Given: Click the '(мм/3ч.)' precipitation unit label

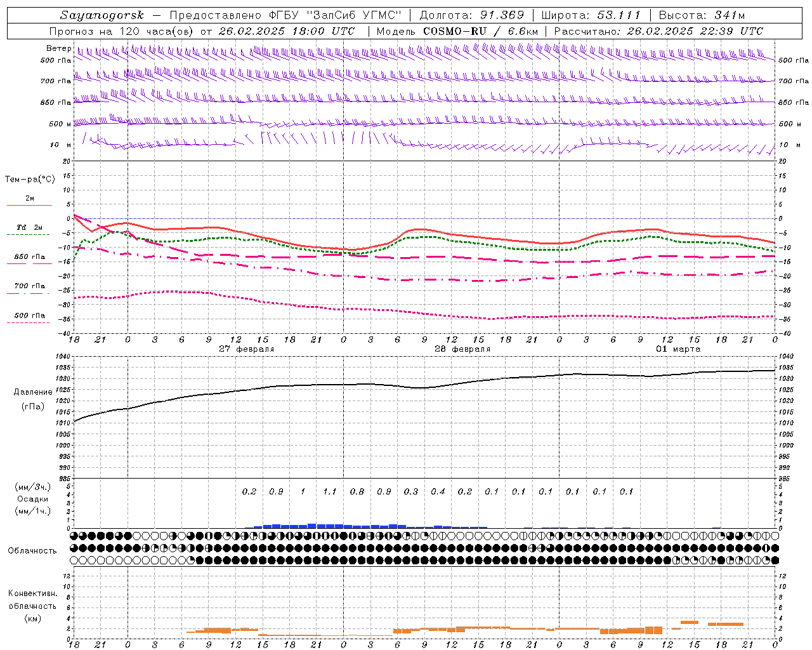Looking at the screenshot, I should point(33,487).
